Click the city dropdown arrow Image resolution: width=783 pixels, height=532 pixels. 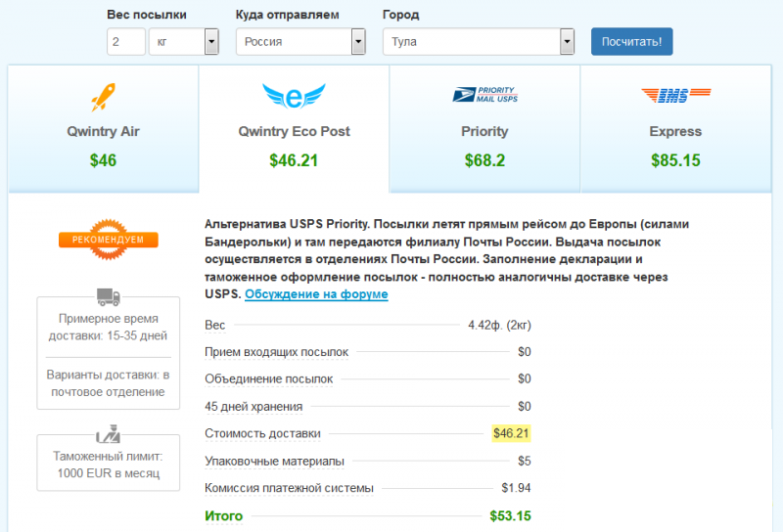pos(567,41)
